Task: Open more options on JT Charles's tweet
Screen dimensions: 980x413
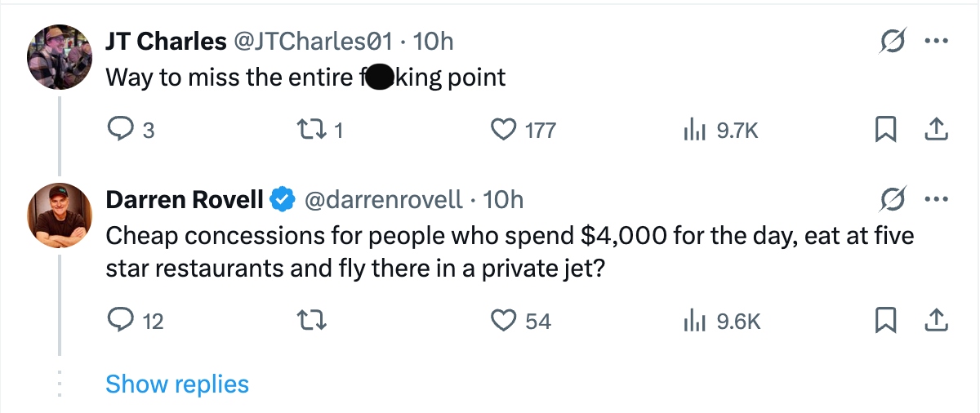Action: pyautogui.click(x=935, y=41)
